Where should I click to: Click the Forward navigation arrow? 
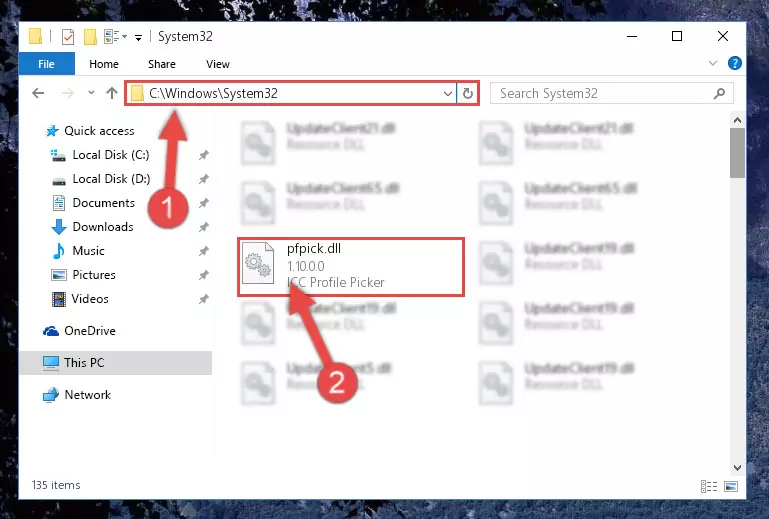pyautogui.click(x=67, y=93)
